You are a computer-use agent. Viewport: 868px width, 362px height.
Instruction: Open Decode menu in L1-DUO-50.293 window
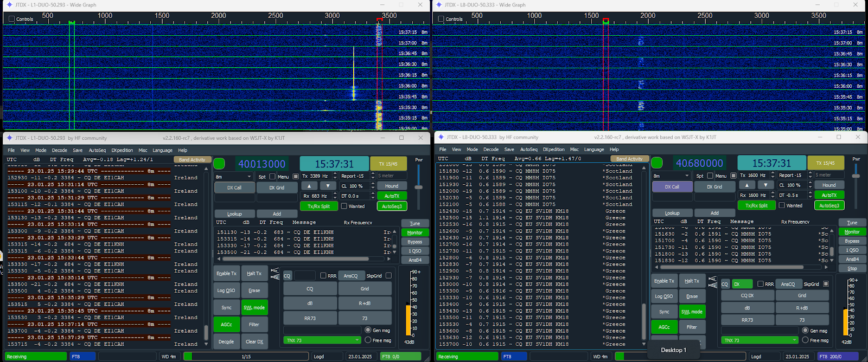60,150
